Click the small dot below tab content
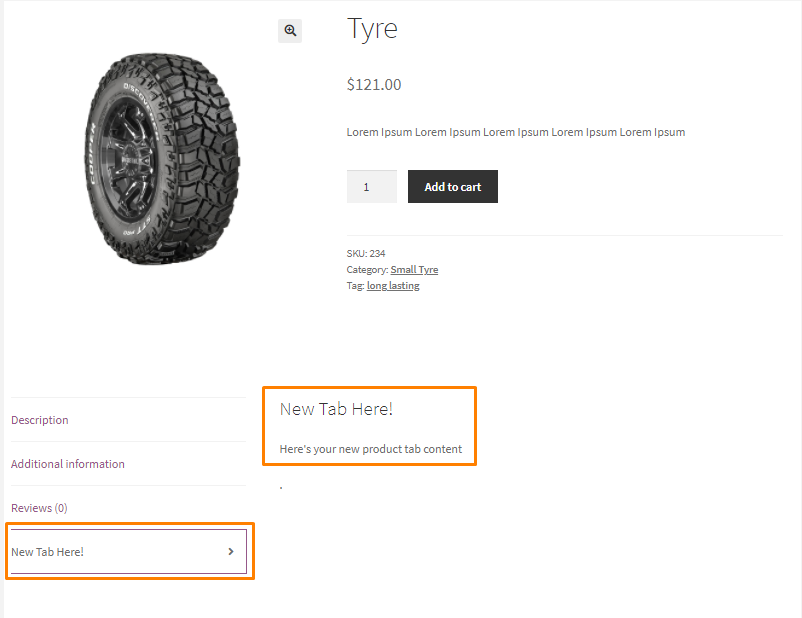Screen dimensions: 802x618 pyautogui.click(x=281, y=488)
